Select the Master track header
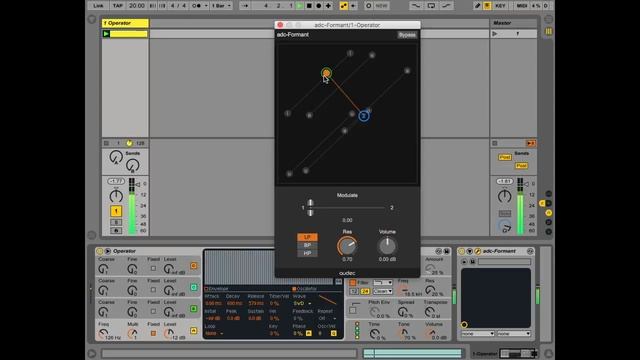640x360 pixels. click(513, 23)
